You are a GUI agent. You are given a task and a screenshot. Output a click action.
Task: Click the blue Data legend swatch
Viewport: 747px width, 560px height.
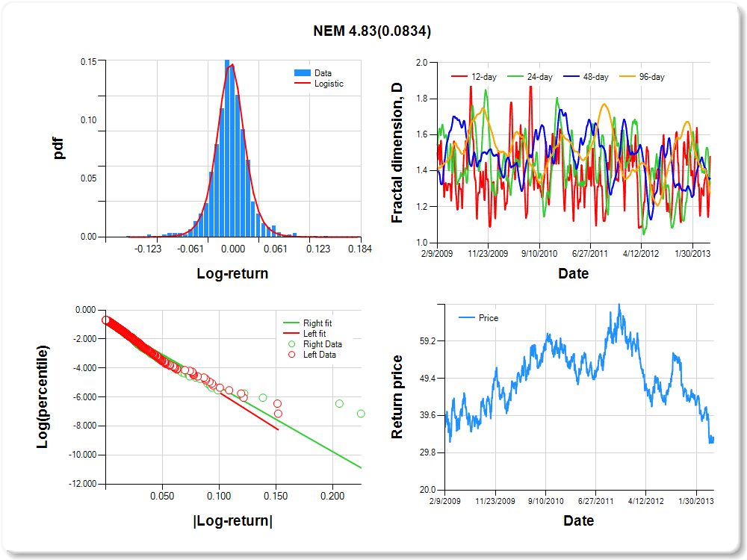303,73
